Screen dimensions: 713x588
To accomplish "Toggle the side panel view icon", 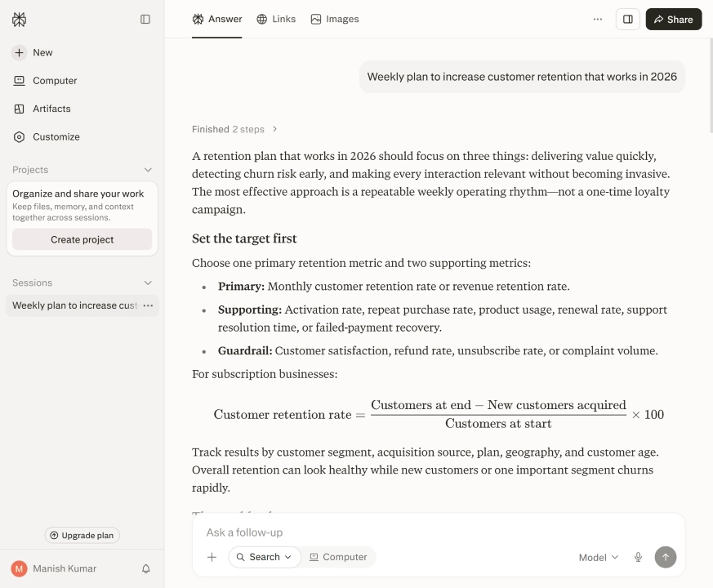I will point(628,19).
